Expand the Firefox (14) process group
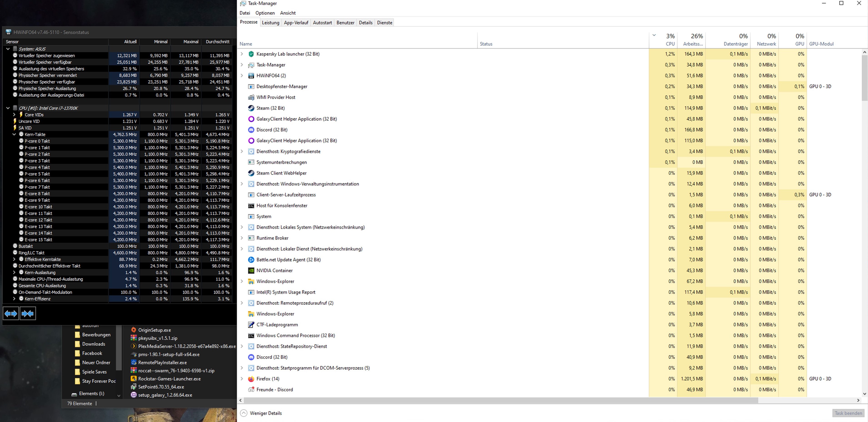Screen dimensions: 868x422 coord(242,379)
